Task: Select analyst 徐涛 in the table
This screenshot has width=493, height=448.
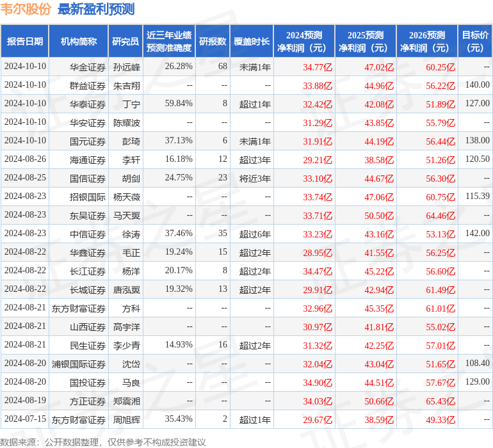Action: point(131,234)
